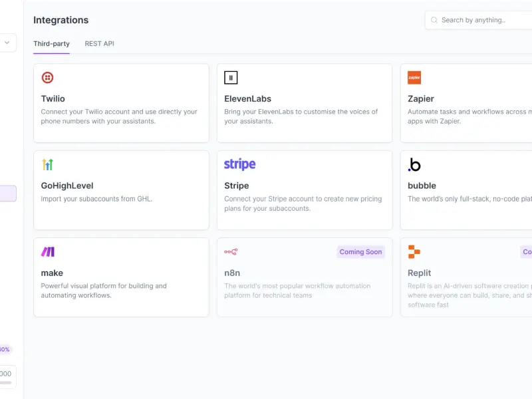
Task: Click the purple make logo icon
Action: coord(47,252)
